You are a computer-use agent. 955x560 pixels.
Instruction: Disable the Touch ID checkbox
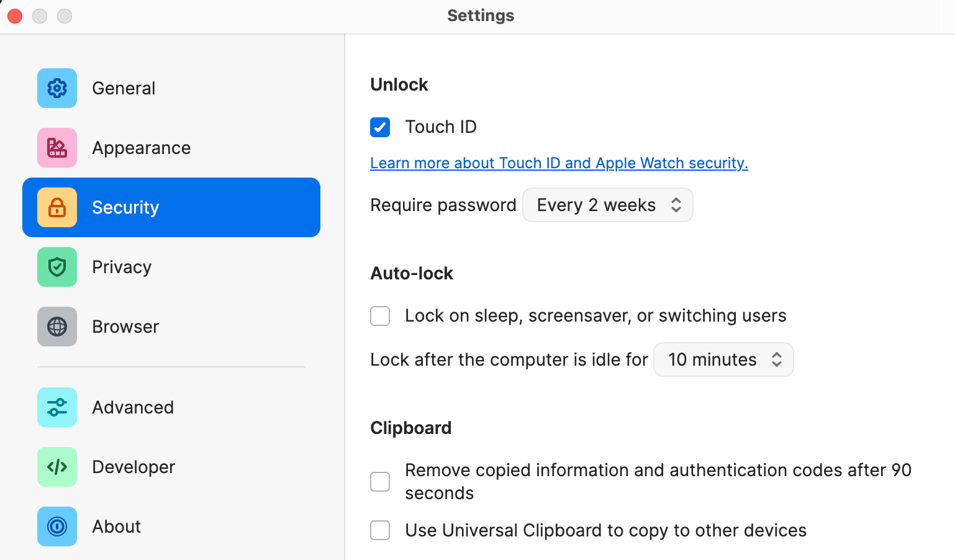tap(380, 127)
